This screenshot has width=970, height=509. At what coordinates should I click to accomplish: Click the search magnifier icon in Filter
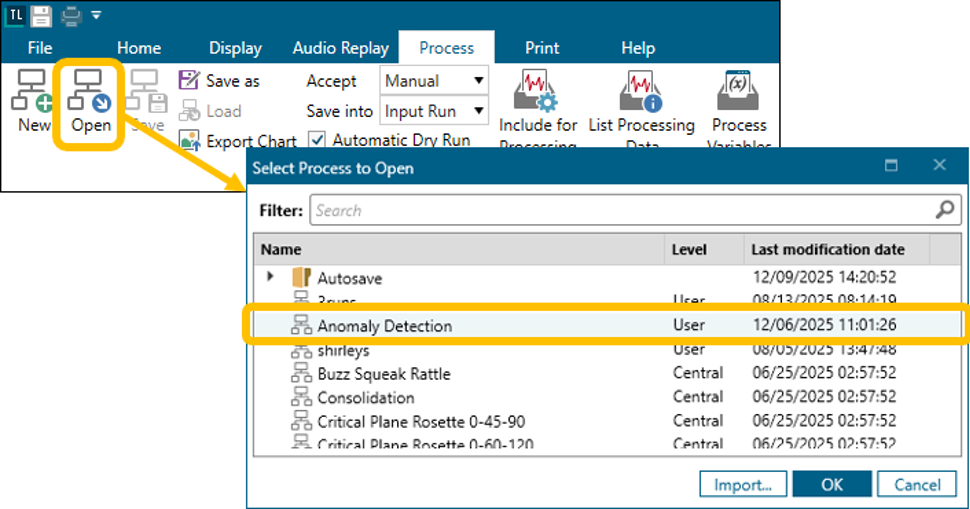click(x=944, y=210)
